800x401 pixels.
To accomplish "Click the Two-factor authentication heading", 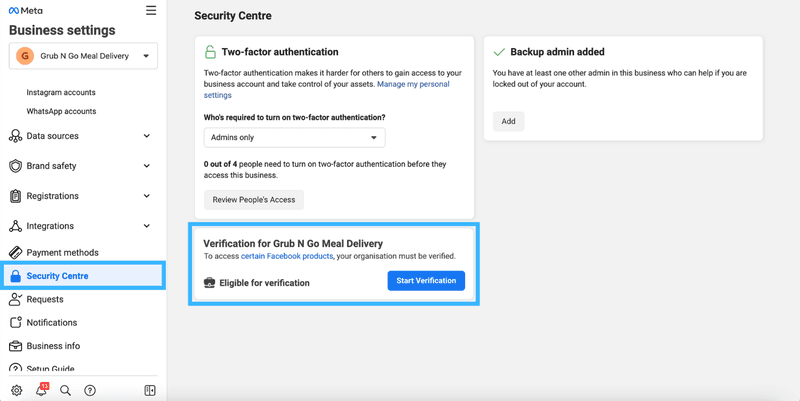I will [x=280, y=52].
